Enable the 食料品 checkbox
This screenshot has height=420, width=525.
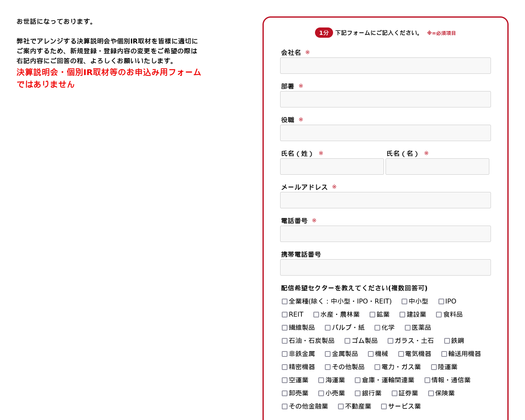tap(439, 315)
